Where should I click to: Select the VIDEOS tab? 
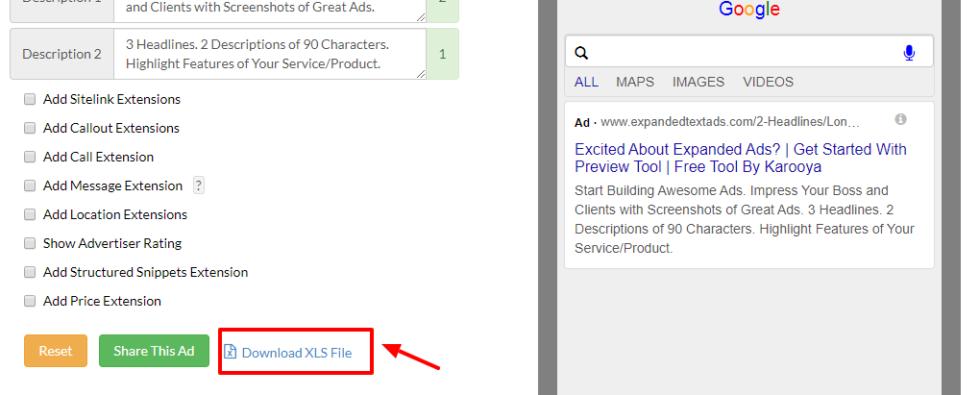768,82
